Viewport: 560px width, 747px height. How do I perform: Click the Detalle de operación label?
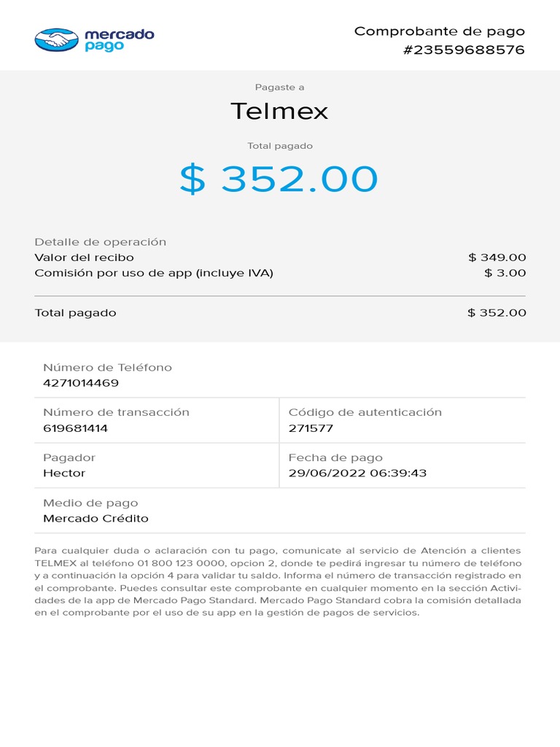[x=101, y=241]
